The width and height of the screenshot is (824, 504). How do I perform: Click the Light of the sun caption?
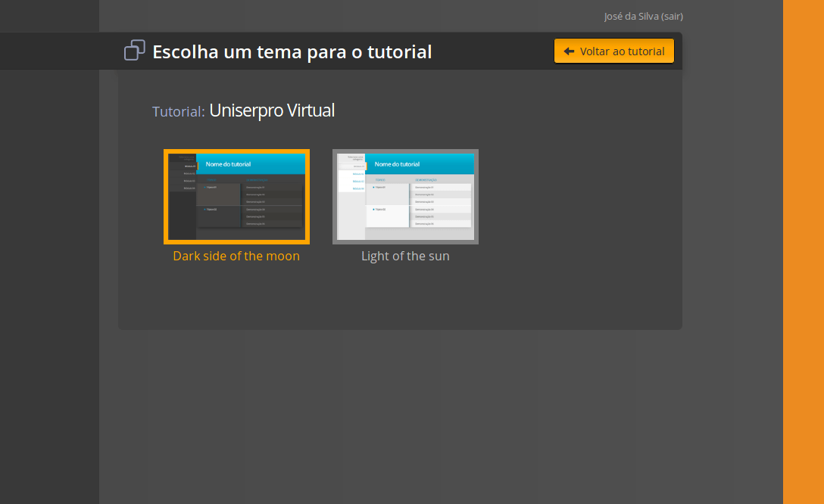(405, 256)
